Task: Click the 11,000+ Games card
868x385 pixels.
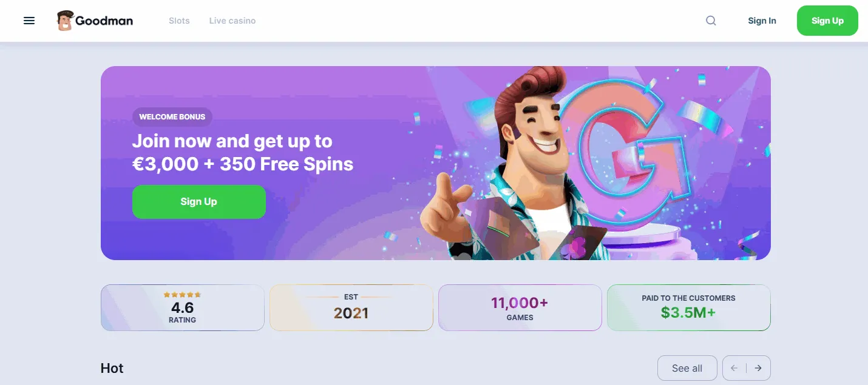Action: click(520, 308)
